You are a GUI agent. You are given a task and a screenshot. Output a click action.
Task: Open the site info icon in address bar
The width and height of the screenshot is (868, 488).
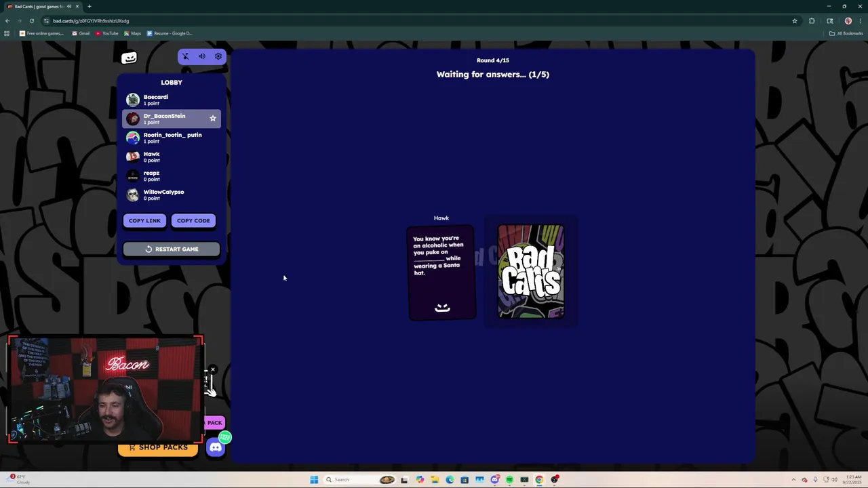[x=46, y=21]
